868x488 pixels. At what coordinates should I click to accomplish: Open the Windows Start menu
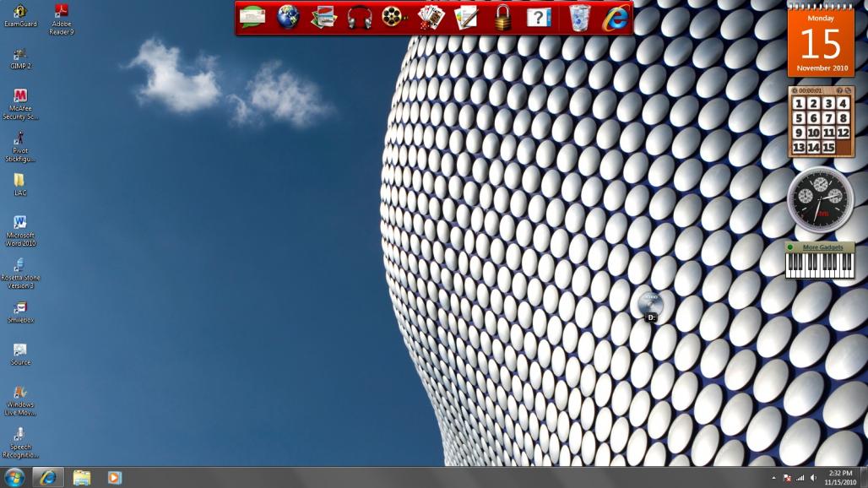tap(14, 477)
